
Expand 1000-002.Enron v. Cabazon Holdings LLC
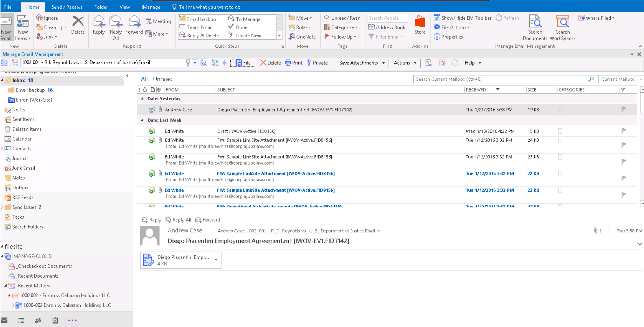click(x=13, y=305)
